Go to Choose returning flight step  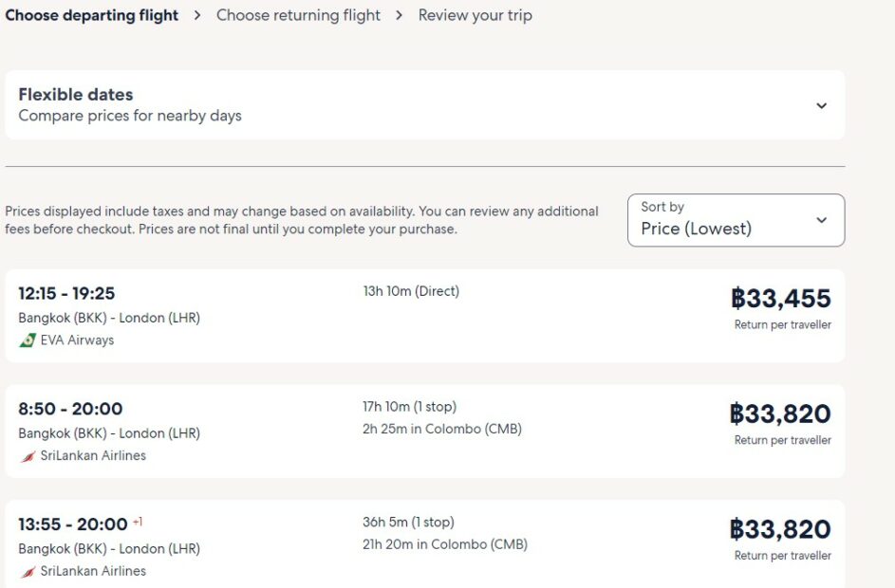(298, 15)
